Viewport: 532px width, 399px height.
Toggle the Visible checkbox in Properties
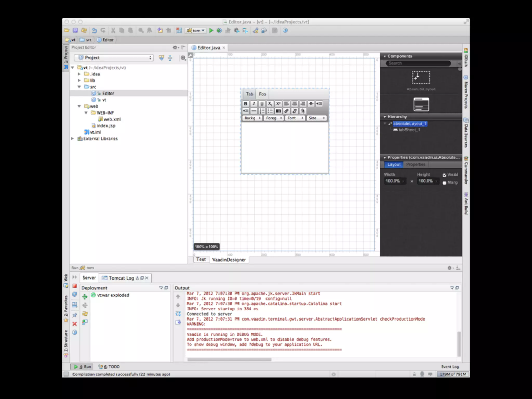444,175
